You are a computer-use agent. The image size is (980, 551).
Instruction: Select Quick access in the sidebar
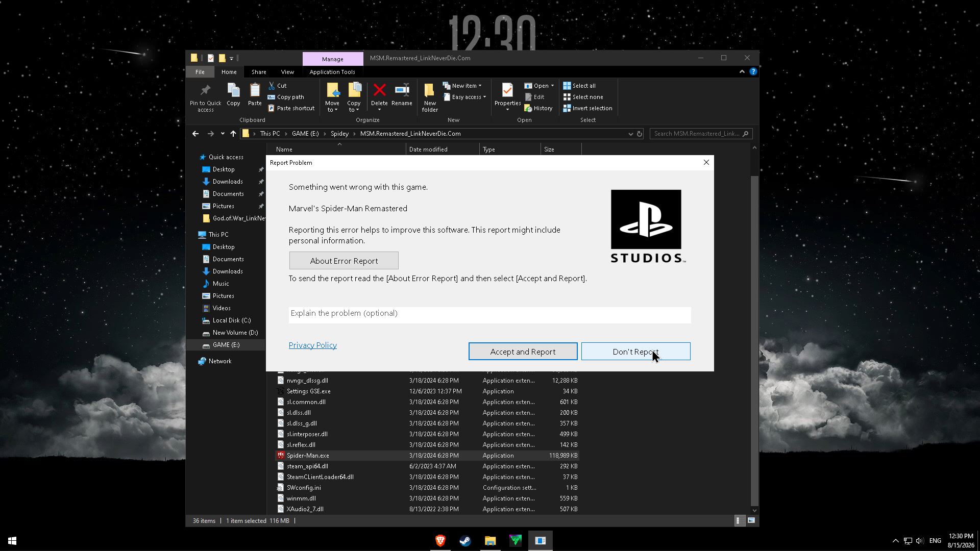click(226, 157)
